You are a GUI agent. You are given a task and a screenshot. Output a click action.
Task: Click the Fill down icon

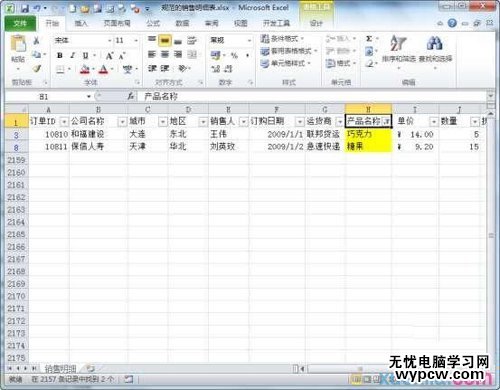[x=369, y=51]
